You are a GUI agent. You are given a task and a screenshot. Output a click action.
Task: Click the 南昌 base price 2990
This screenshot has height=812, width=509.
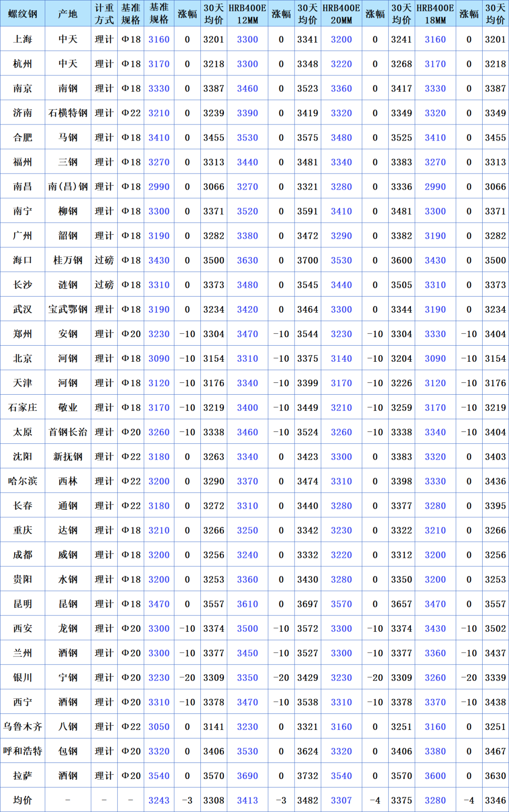click(159, 187)
